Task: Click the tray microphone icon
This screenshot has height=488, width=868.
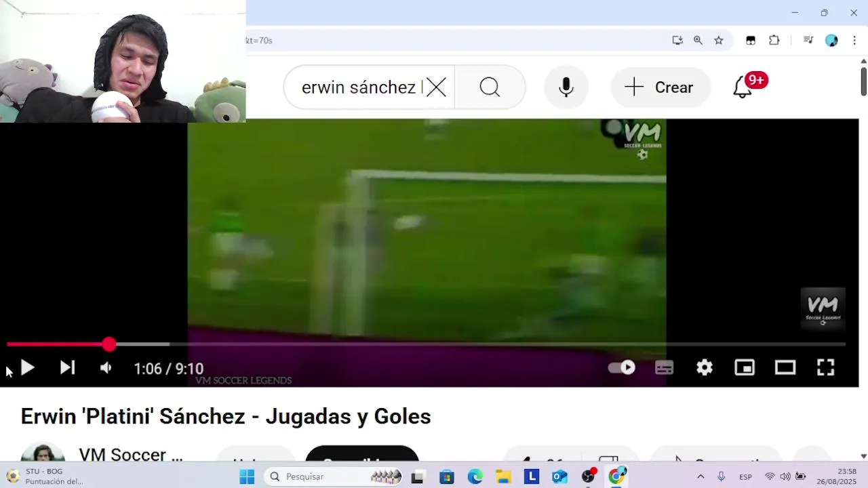Action: point(722,476)
